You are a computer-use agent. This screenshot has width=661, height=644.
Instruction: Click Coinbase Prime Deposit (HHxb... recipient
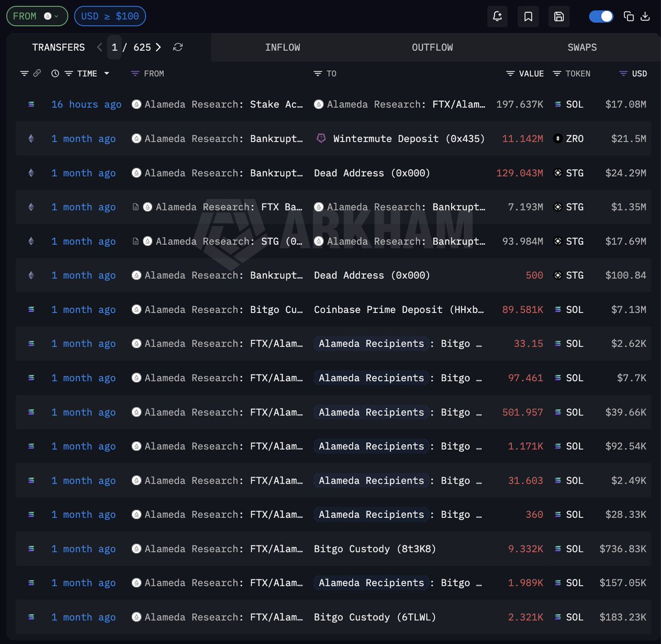tap(399, 310)
